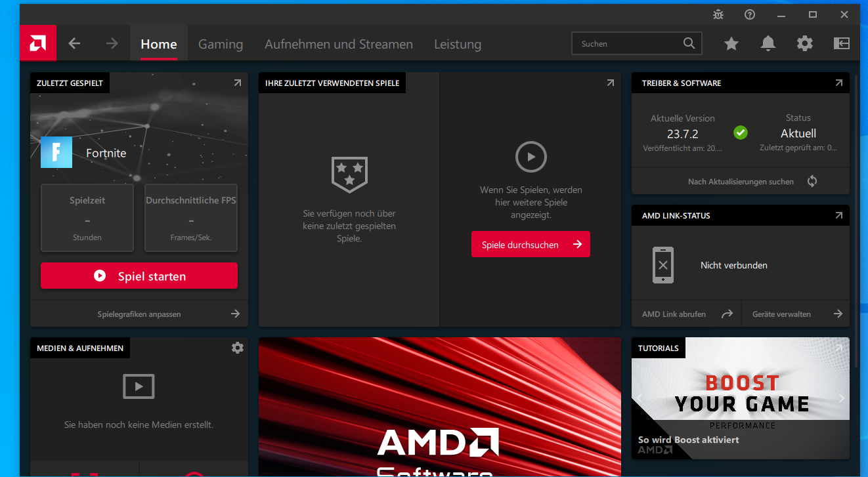868x477 pixels.
Task: Show next tutorial with right chevron
Action: [842, 398]
